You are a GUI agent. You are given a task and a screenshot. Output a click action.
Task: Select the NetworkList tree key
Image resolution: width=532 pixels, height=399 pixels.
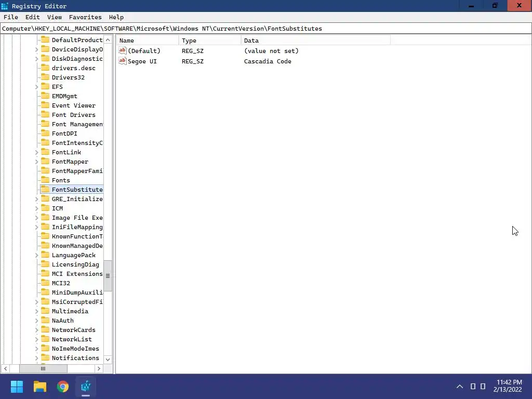pyautogui.click(x=72, y=339)
